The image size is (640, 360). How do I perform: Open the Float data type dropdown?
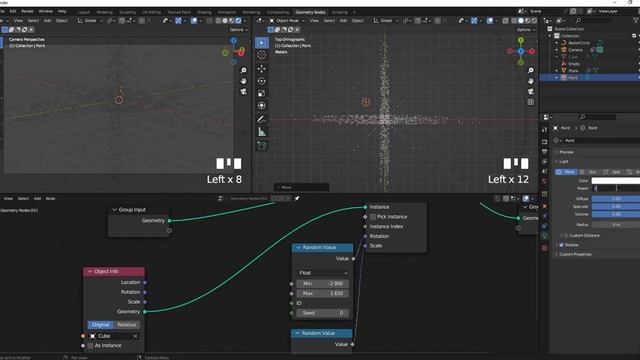(323, 273)
